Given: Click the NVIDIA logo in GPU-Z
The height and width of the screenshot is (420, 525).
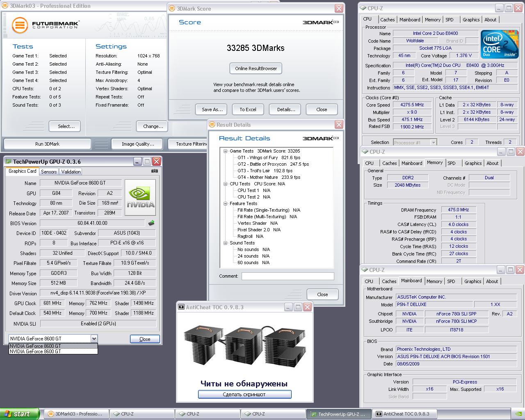Looking at the screenshot, I should pyautogui.click(x=140, y=197).
